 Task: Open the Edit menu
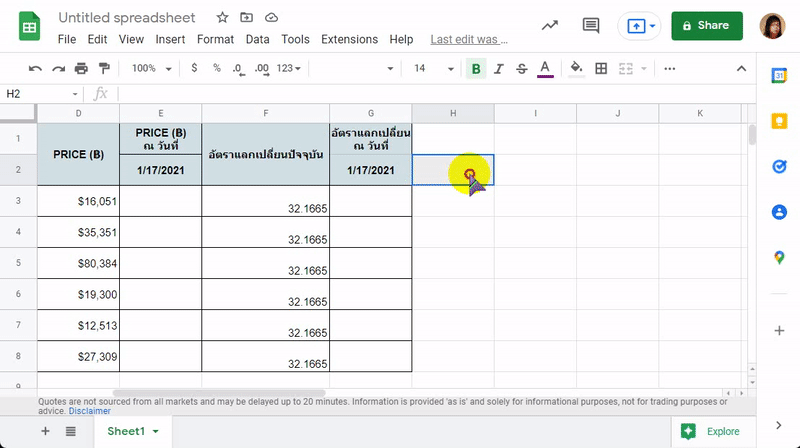tap(97, 39)
